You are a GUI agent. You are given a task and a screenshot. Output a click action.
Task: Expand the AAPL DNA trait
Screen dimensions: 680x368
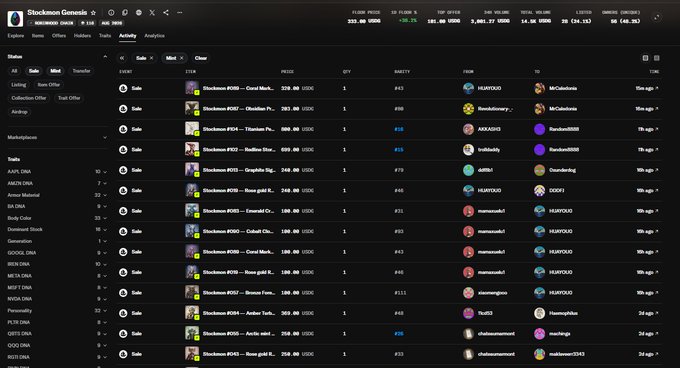pos(56,172)
